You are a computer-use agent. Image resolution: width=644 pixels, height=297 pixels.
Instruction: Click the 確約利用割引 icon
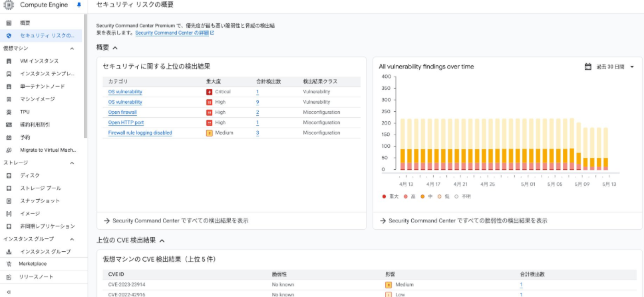point(9,125)
